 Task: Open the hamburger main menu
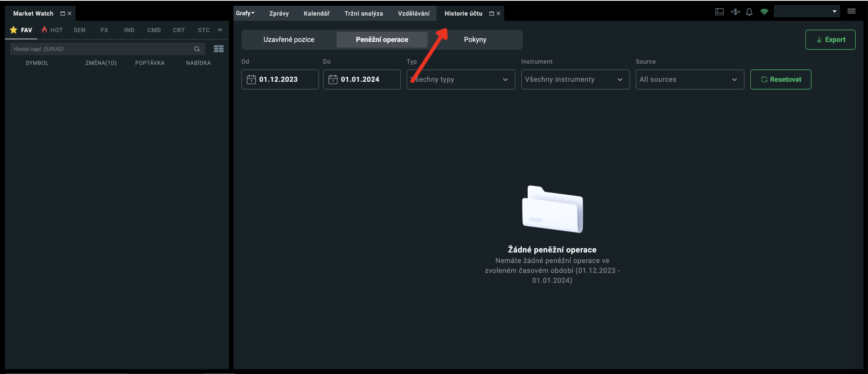click(852, 12)
